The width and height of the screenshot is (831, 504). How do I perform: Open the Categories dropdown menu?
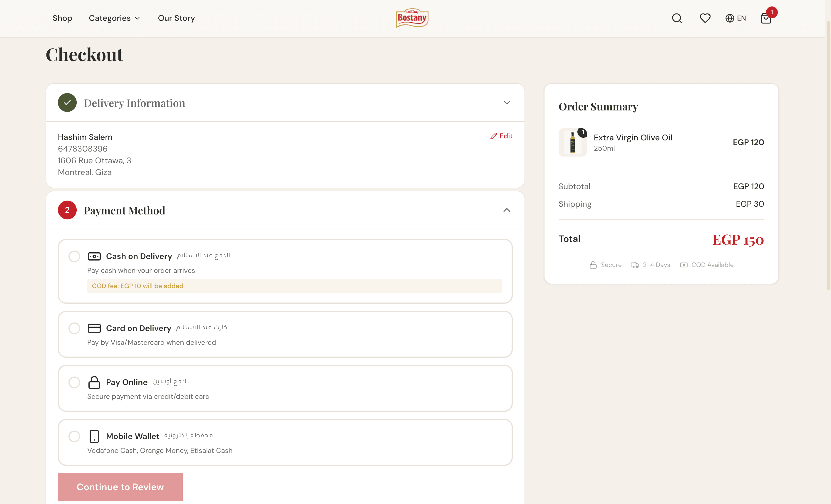coord(114,18)
